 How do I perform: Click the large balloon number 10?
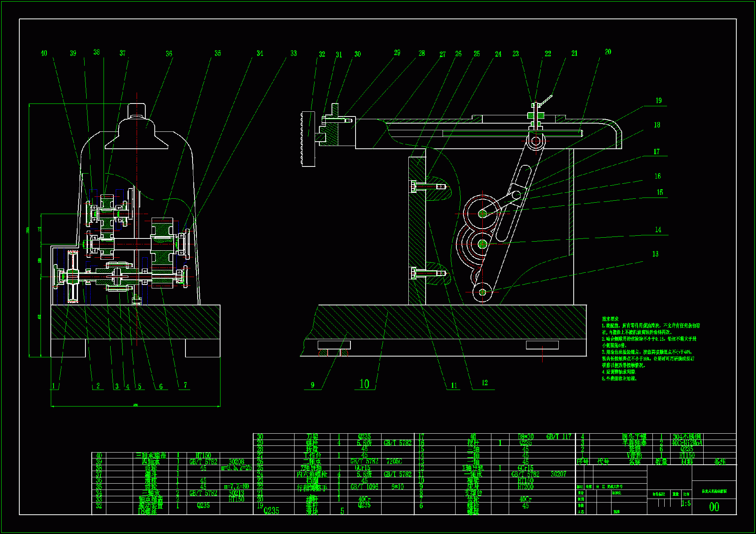[364, 384]
